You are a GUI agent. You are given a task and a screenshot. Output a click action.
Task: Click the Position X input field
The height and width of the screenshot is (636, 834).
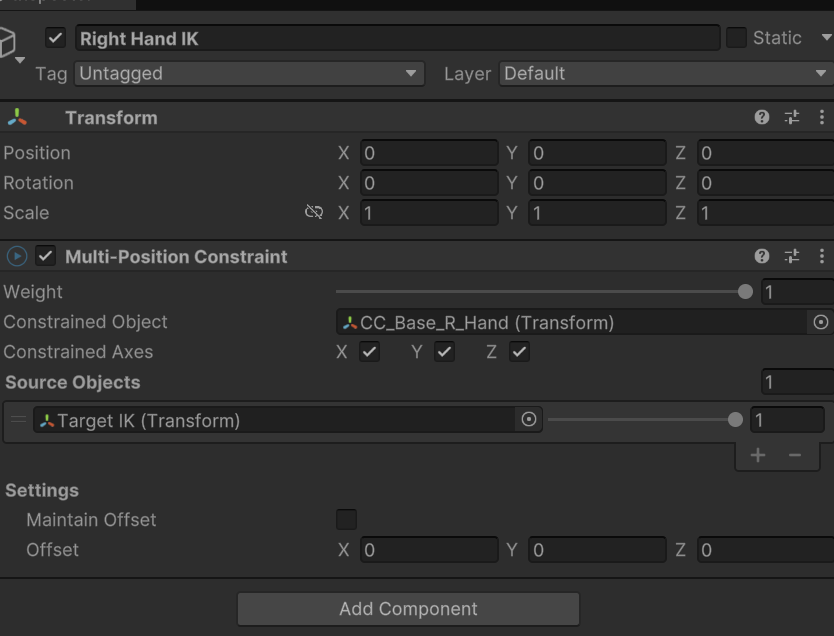[x=430, y=152]
